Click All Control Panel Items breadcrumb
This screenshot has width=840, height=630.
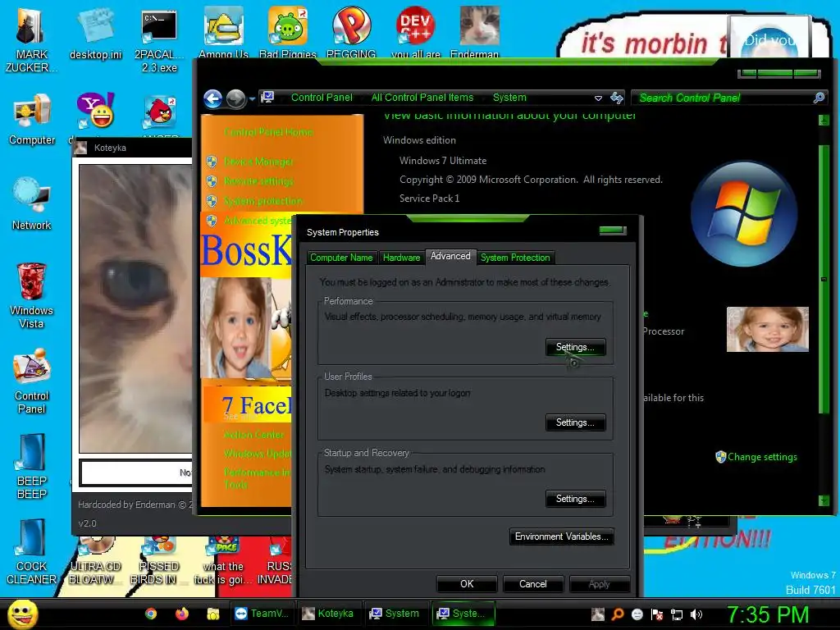[422, 98]
